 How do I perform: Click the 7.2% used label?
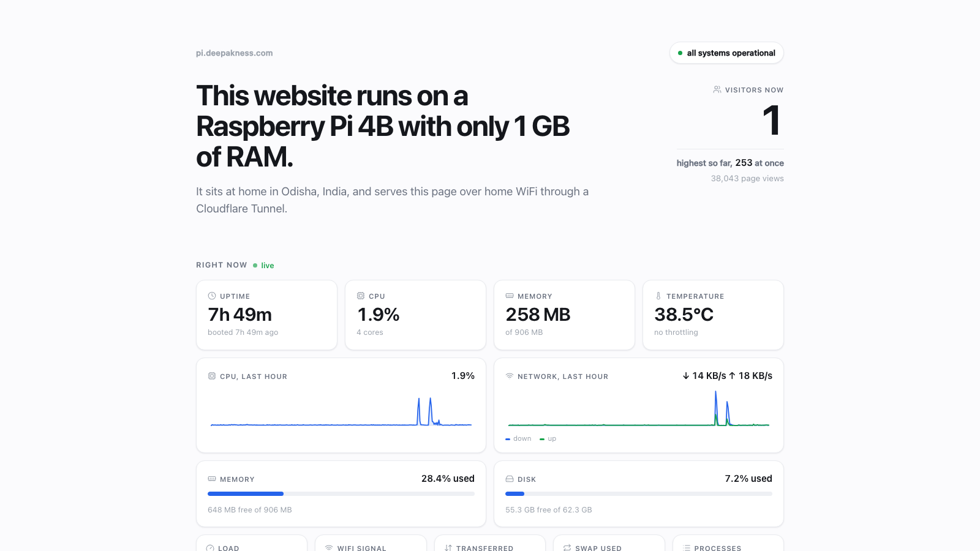point(748,479)
